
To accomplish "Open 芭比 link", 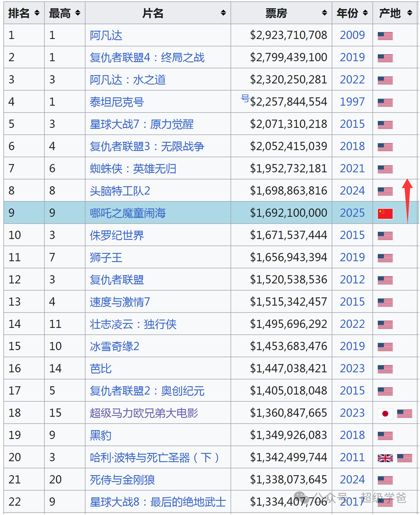I will (x=101, y=368).
